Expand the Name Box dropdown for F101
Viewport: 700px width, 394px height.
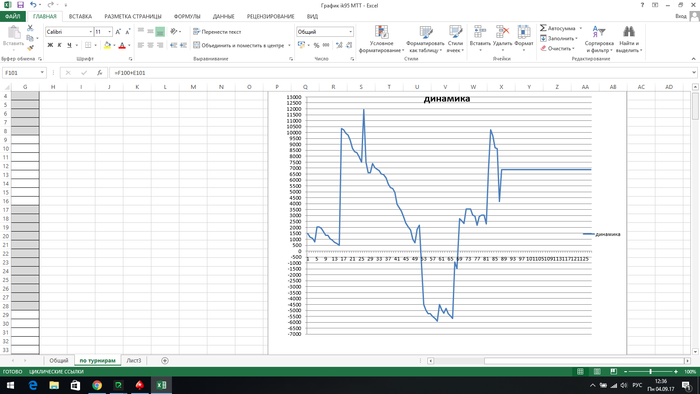tap(42, 73)
